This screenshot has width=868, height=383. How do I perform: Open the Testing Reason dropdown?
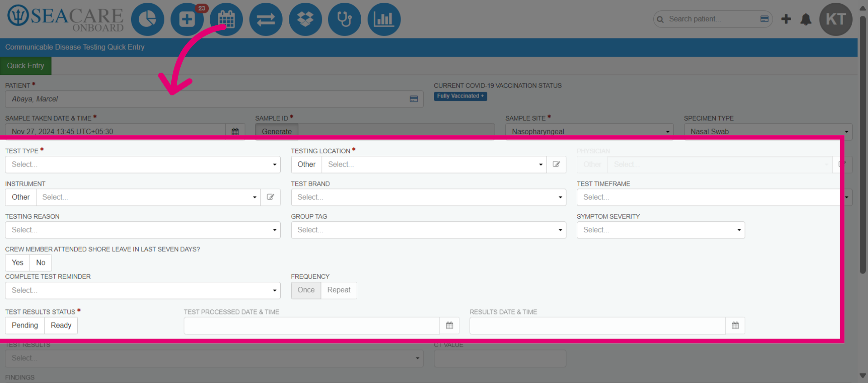pyautogui.click(x=143, y=230)
